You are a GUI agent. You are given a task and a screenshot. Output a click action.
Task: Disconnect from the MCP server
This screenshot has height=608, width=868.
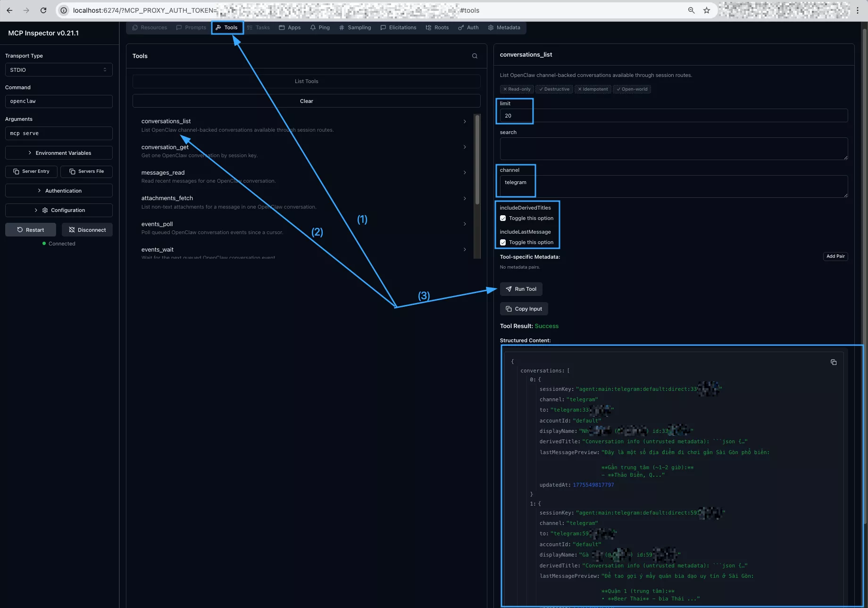point(87,230)
